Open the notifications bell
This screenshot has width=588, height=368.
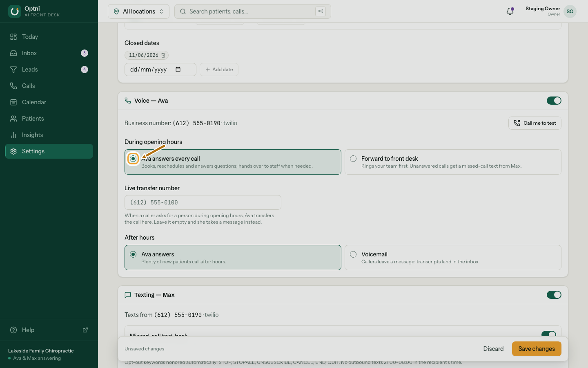click(510, 11)
